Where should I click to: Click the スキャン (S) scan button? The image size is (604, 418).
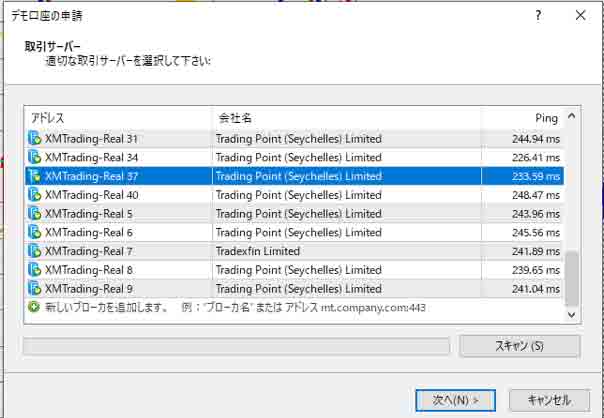click(519, 346)
